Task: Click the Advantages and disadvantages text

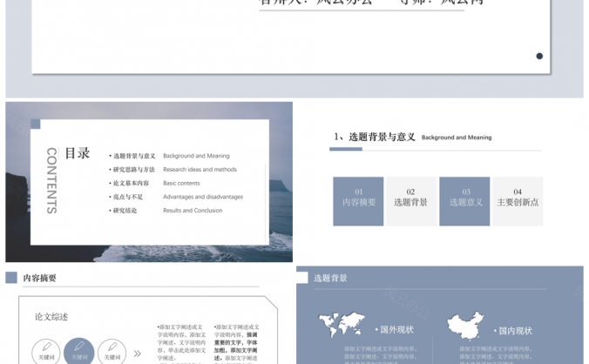Action: coord(203,197)
